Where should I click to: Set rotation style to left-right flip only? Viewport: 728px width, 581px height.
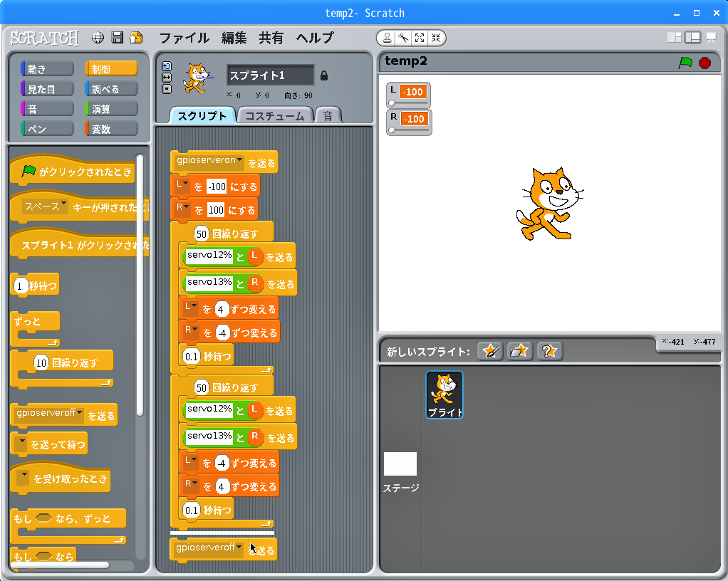click(x=167, y=77)
